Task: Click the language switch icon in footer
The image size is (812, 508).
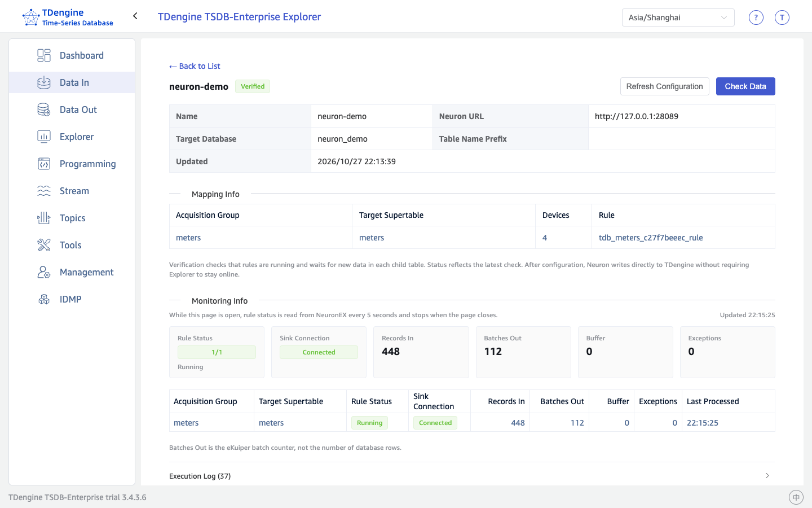Action: click(796, 497)
